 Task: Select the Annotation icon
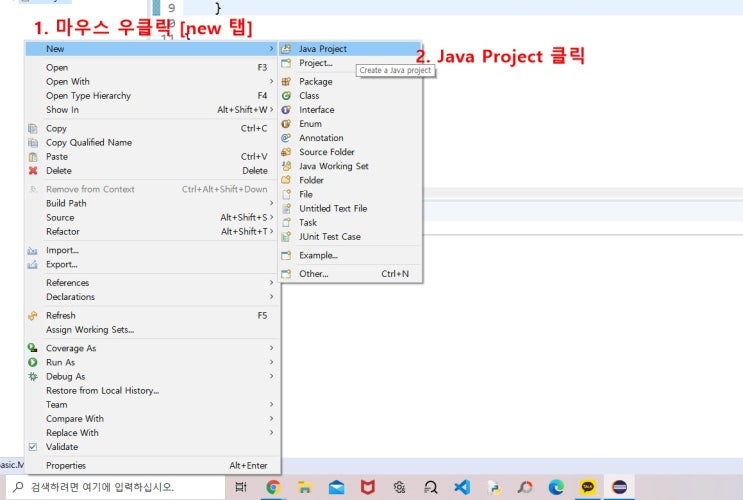pos(286,138)
